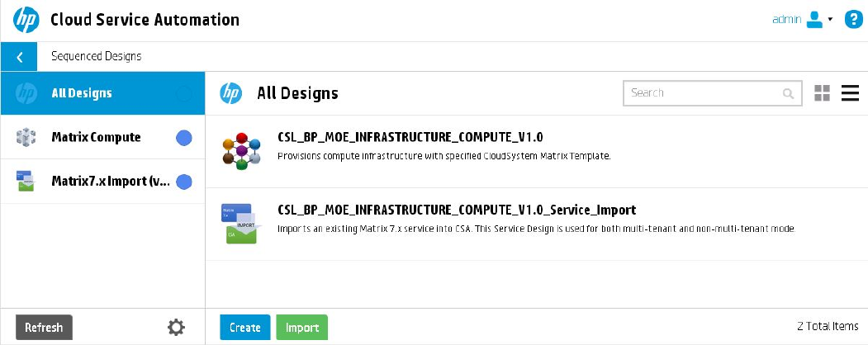Image resolution: width=868 pixels, height=345 pixels.
Task: Go back using the left chevron
Action: tap(19, 56)
